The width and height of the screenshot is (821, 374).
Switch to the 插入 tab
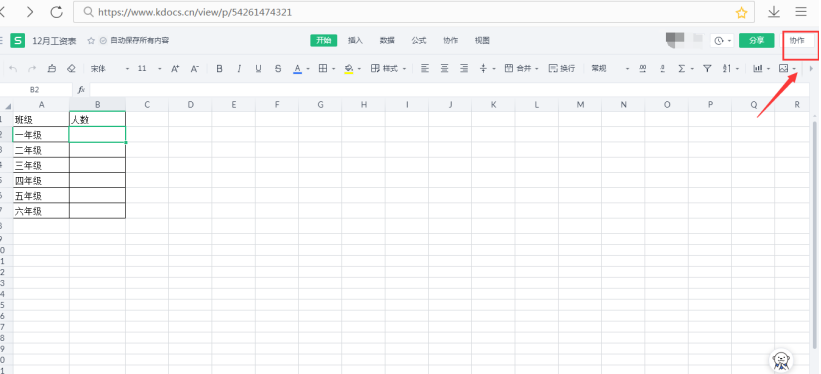coord(355,40)
